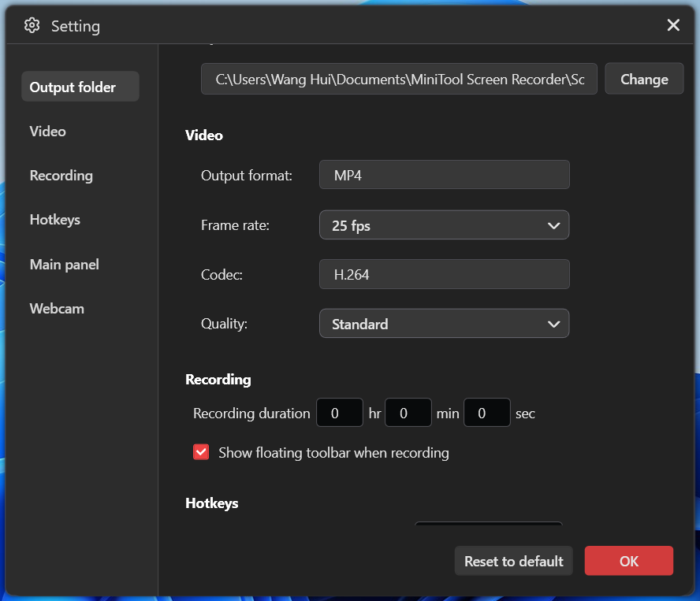
Task: Confirm settings with the OK button
Action: [x=628, y=561]
